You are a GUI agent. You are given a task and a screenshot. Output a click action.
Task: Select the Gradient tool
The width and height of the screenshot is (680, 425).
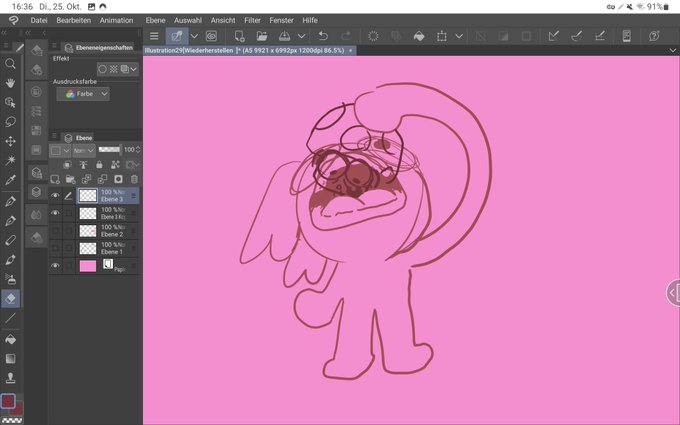tap(10, 359)
